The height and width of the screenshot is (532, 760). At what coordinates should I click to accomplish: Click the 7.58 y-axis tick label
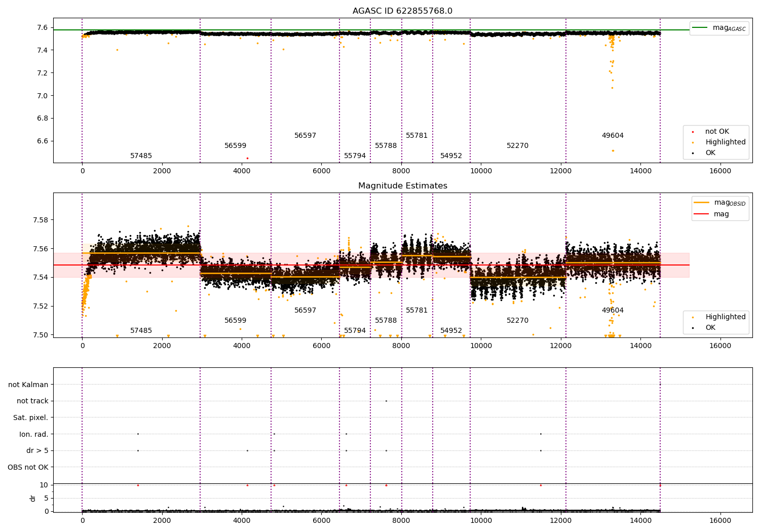pyautogui.click(x=41, y=220)
